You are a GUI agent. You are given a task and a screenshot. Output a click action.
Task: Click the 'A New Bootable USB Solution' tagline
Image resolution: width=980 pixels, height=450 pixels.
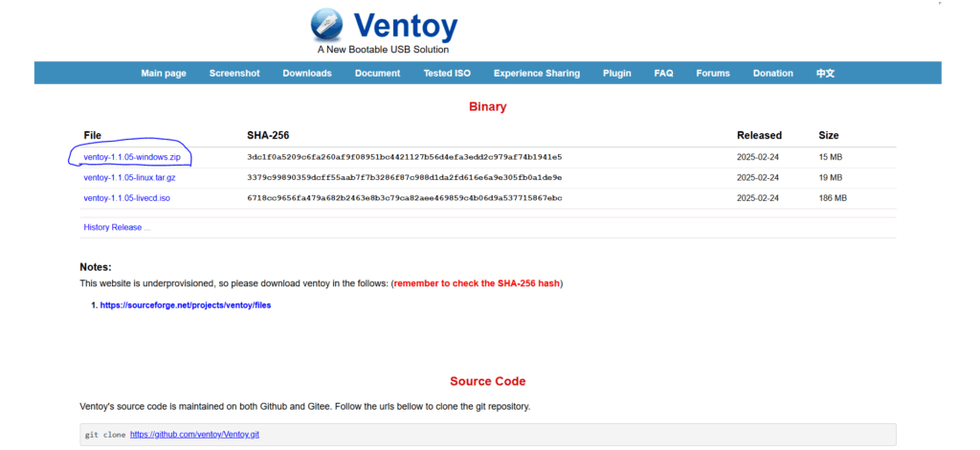click(x=383, y=50)
